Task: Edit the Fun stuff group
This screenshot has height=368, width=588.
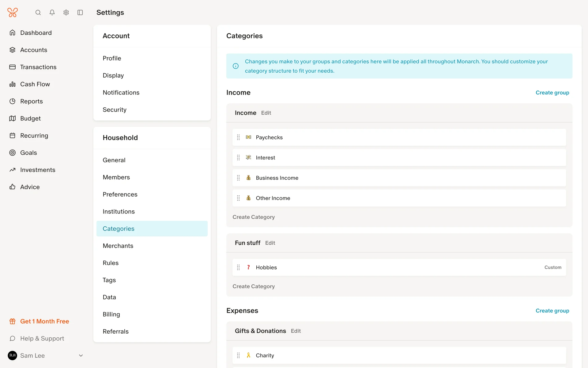Action: tap(270, 243)
